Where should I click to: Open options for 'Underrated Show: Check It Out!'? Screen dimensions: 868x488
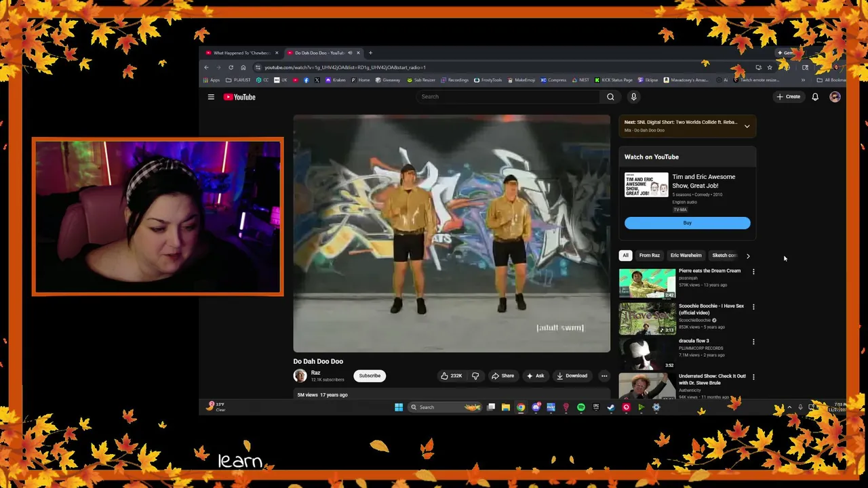pyautogui.click(x=753, y=377)
